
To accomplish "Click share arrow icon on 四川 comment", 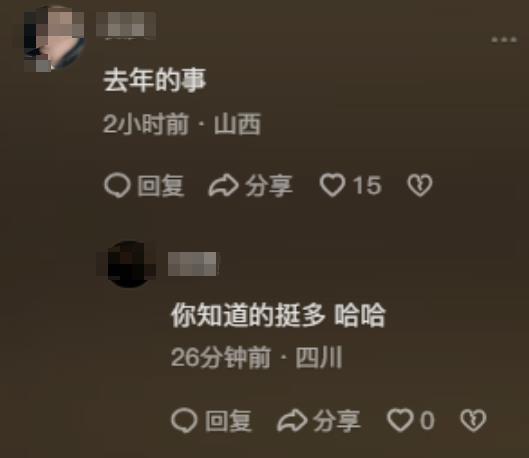I will (x=292, y=420).
